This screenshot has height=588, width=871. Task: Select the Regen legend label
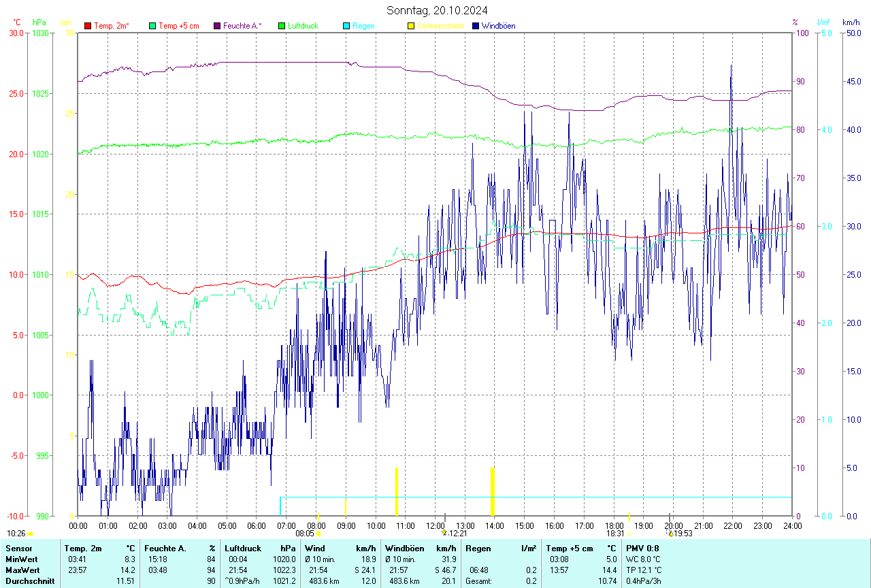coord(363,26)
